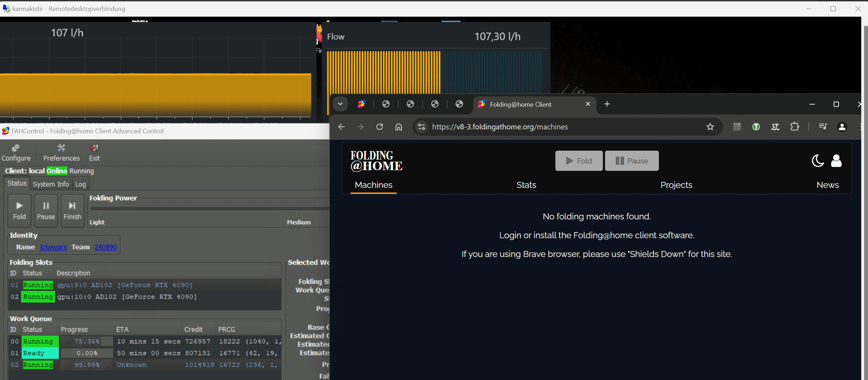Screen dimensions: 868x380
Task: Click the green circular extension icon
Action: coord(756,127)
